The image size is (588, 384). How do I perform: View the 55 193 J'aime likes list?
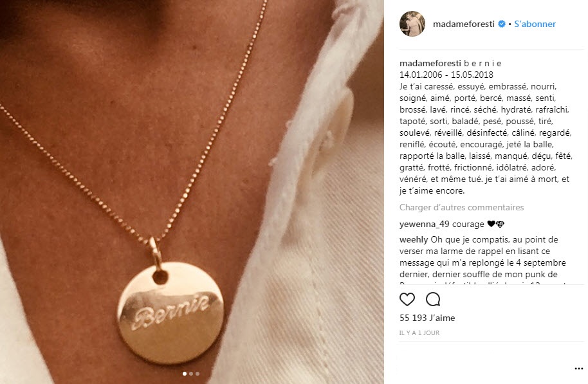427,318
